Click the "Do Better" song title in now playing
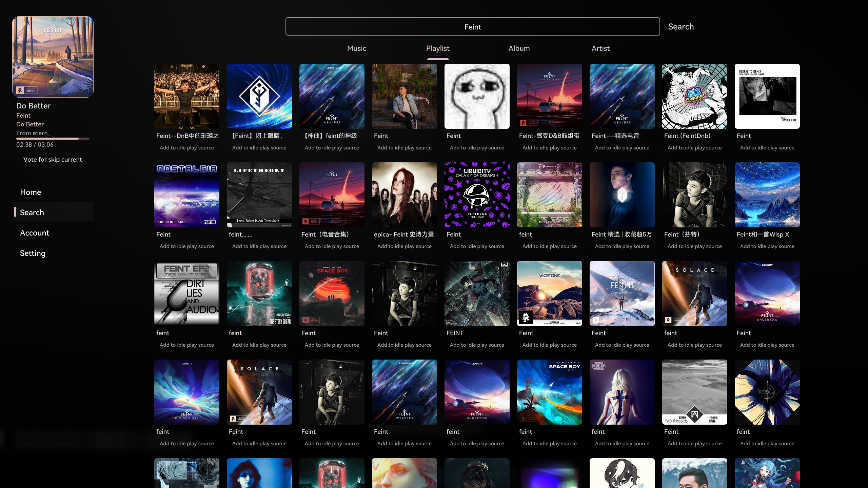Viewport: 868px width, 488px height. (x=33, y=106)
